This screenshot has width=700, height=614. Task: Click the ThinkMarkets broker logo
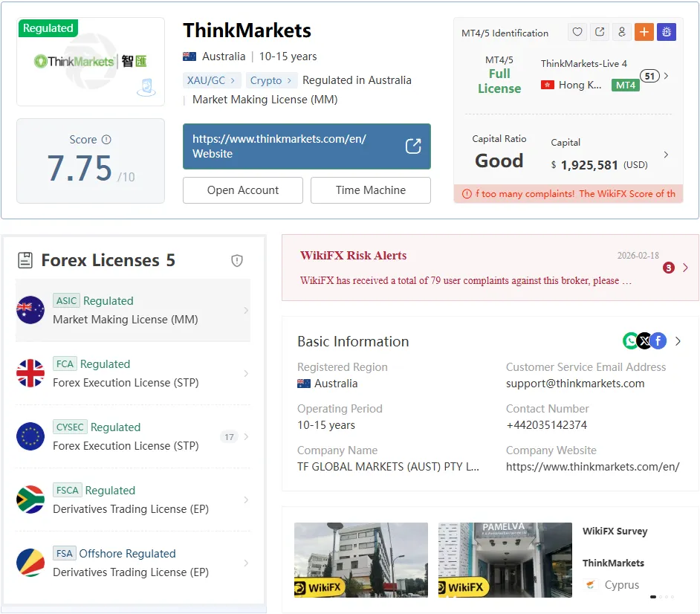(91, 61)
